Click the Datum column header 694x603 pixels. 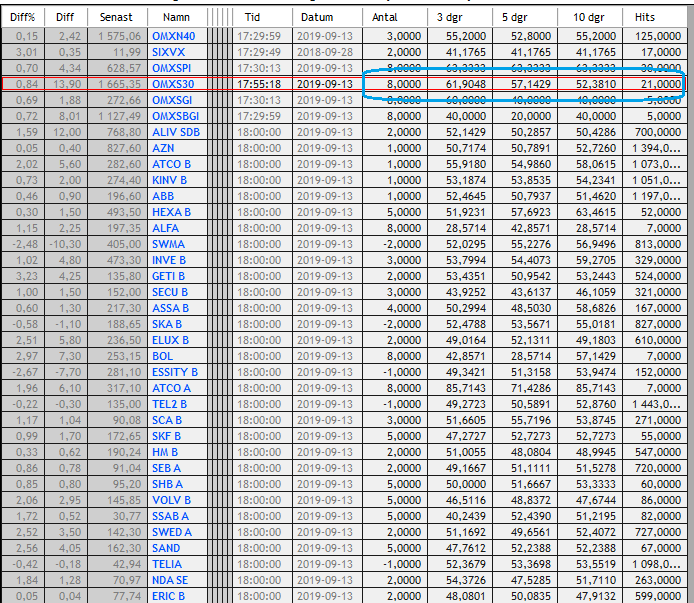click(327, 17)
